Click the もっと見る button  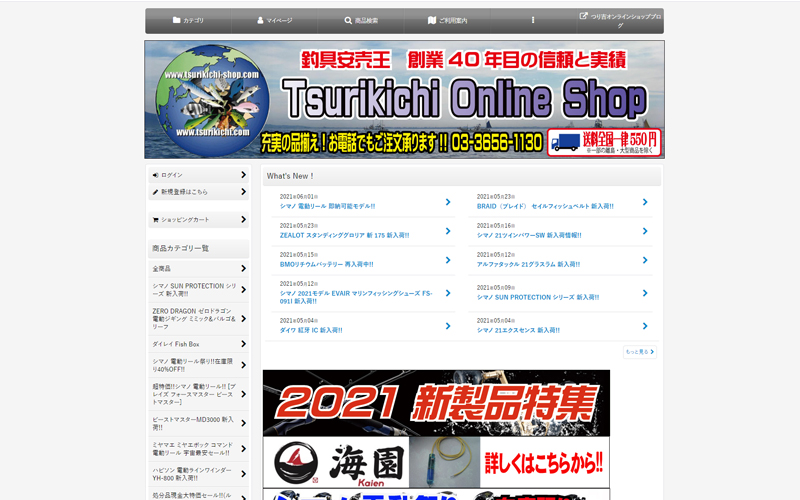pos(639,352)
